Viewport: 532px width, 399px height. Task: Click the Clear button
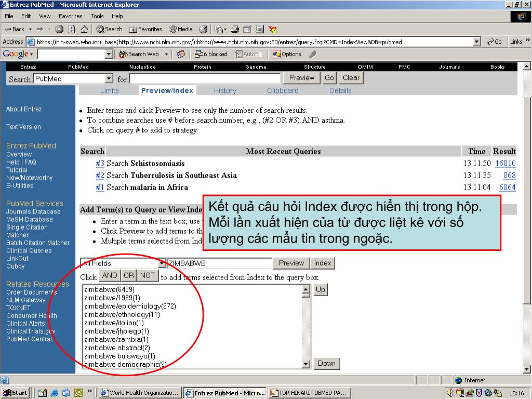click(351, 78)
